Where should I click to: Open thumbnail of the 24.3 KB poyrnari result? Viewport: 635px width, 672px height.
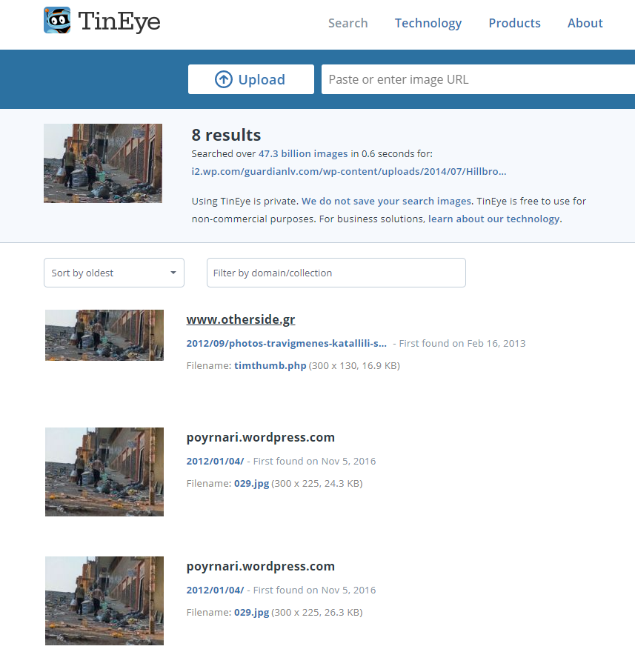point(104,472)
